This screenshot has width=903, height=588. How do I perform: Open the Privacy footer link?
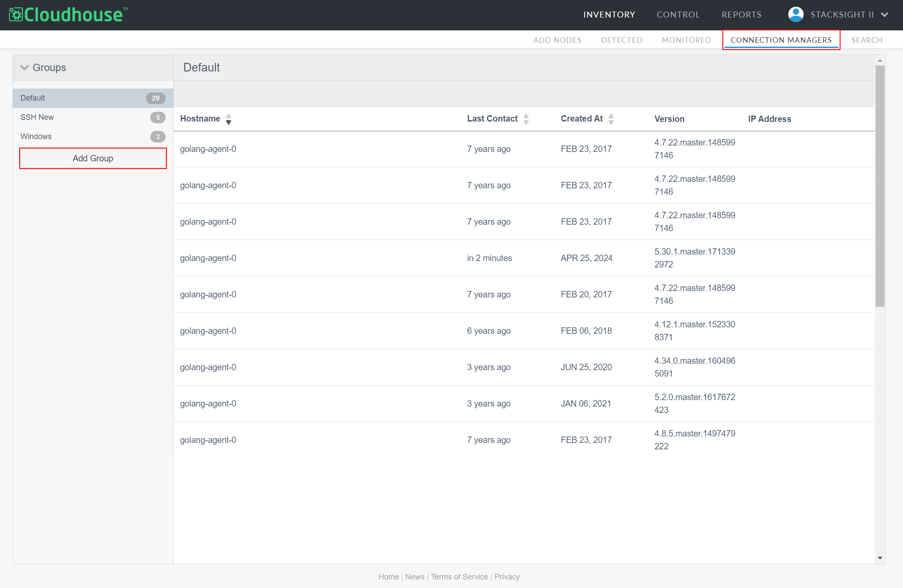(507, 577)
